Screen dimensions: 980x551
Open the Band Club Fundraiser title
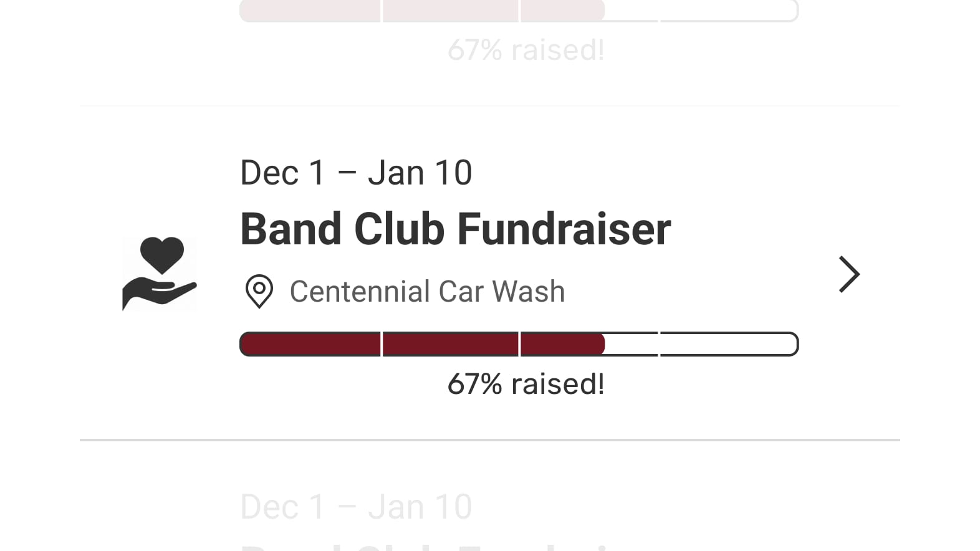coord(456,229)
